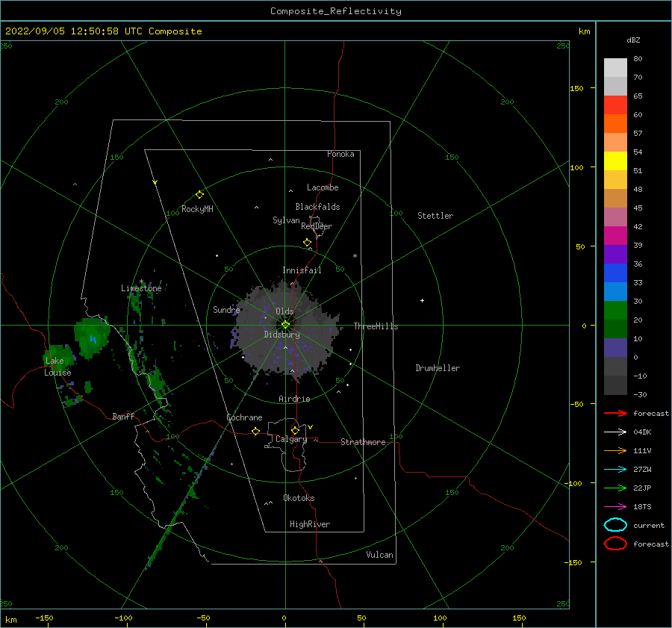
Task: Click the yellow diamond marker above Calgary
Action: pos(295,430)
